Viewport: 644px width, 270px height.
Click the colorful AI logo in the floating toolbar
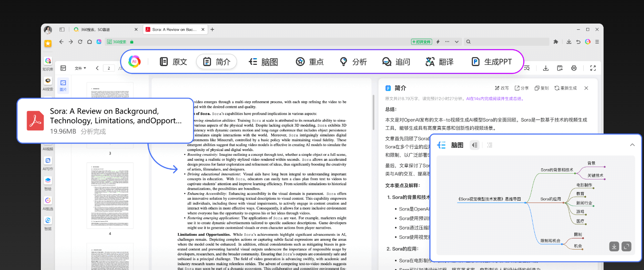pos(134,62)
